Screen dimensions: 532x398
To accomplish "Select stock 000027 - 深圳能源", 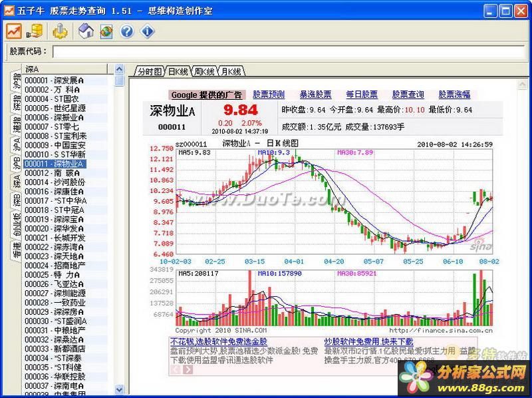I will tap(55, 294).
